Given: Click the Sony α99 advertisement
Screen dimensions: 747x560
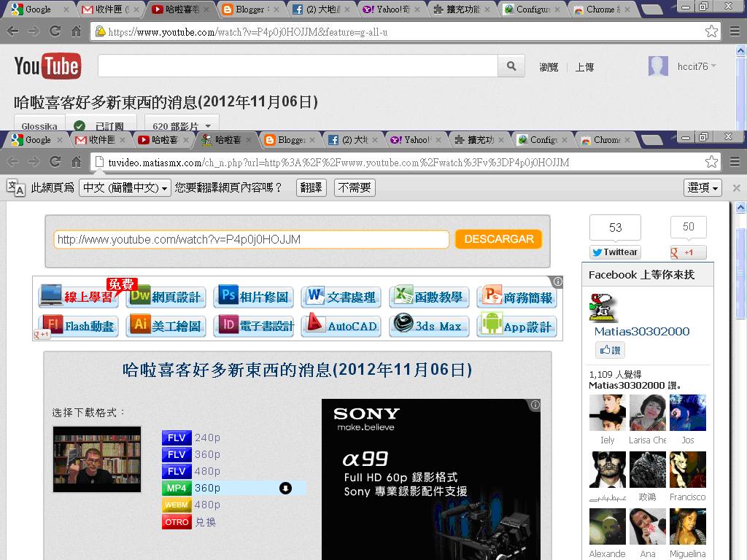Looking at the screenshot, I should (x=431, y=479).
